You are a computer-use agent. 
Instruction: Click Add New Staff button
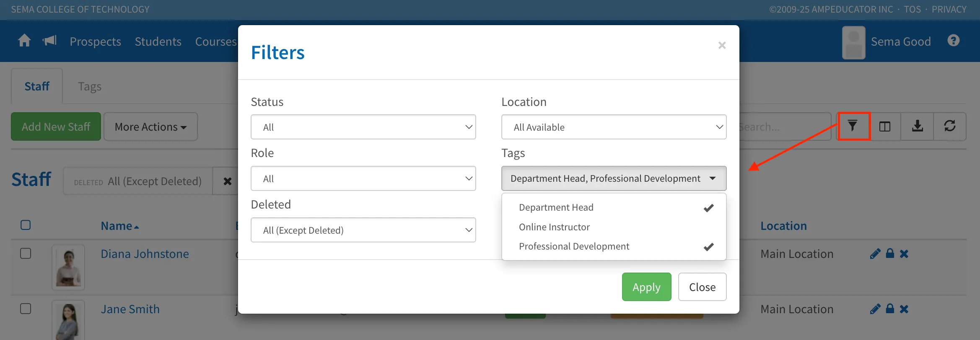[x=56, y=126]
